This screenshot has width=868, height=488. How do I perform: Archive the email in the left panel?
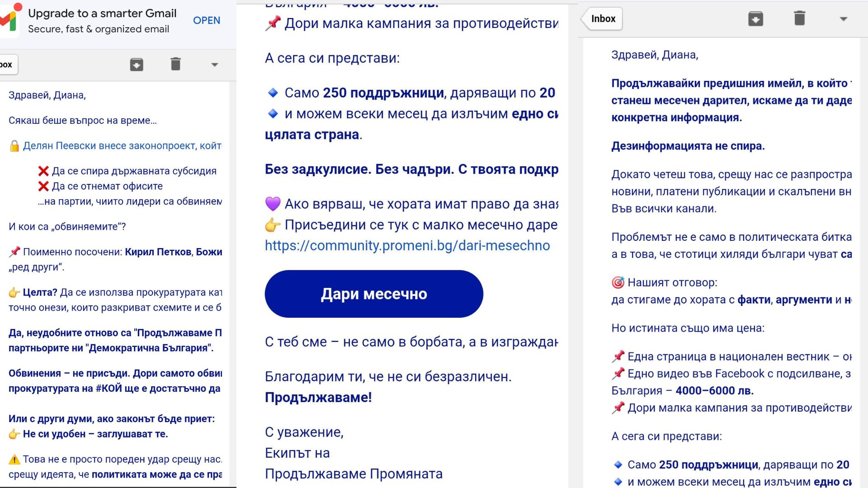click(137, 65)
